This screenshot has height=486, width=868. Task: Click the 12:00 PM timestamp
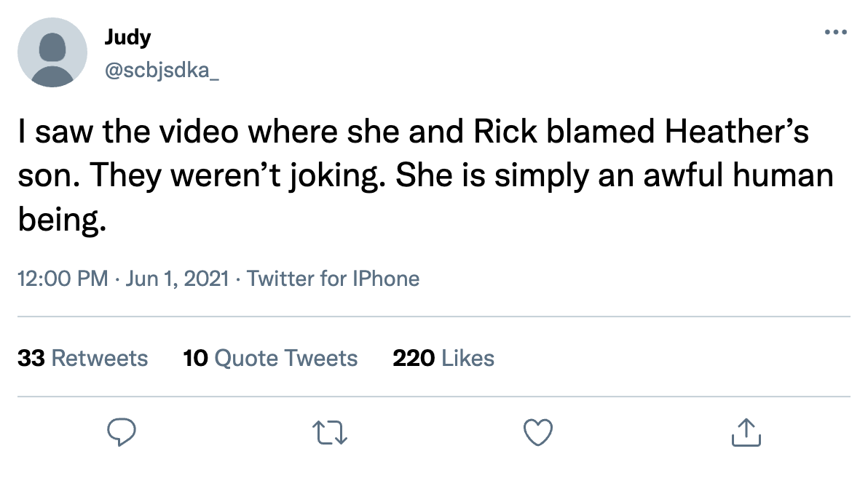coord(63,279)
